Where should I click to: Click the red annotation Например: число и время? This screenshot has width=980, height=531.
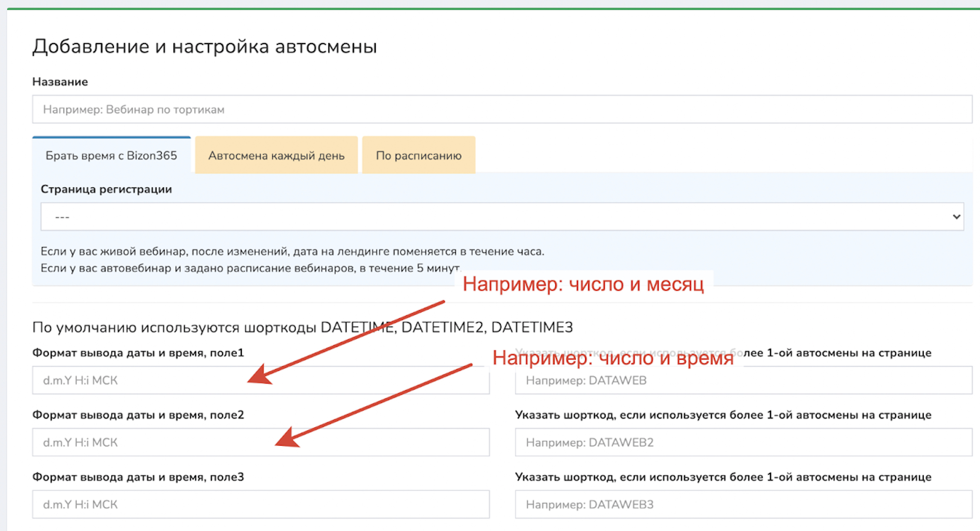[x=613, y=358]
